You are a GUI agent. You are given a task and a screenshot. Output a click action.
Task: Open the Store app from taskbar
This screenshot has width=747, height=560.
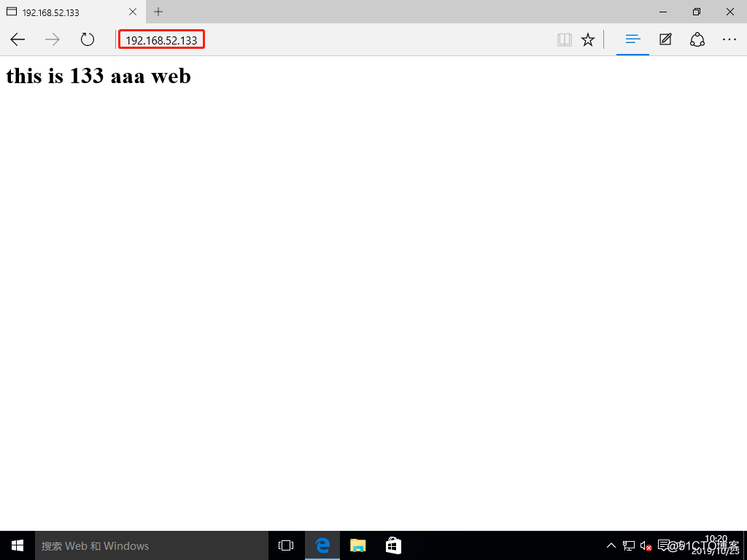393,545
